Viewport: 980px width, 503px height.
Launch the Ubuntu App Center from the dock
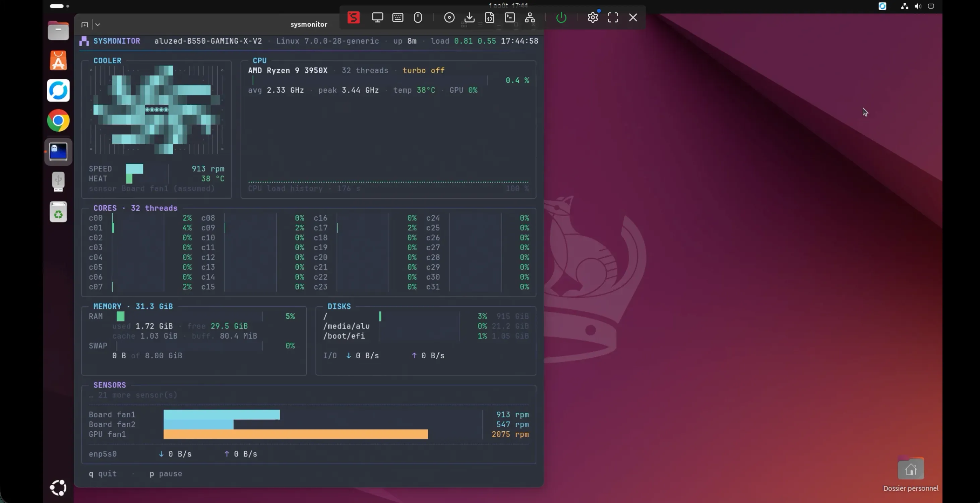pyautogui.click(x=58, y=61)
